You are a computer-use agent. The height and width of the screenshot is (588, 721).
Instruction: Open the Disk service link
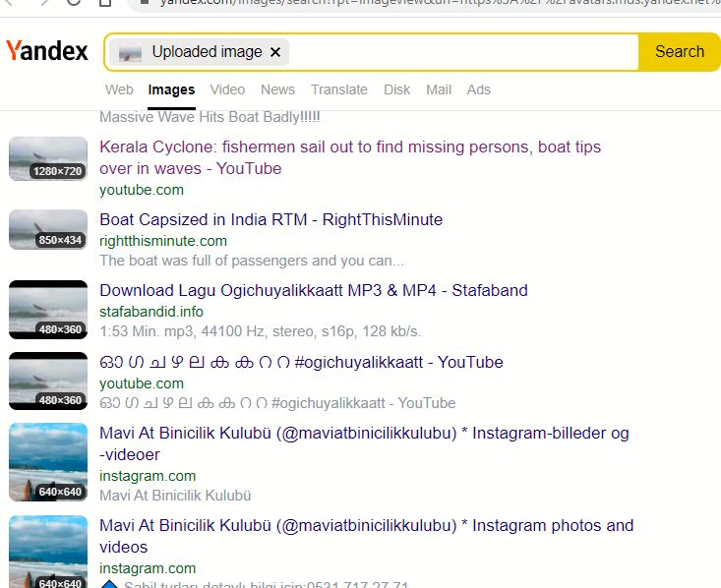tap(396, 89)
